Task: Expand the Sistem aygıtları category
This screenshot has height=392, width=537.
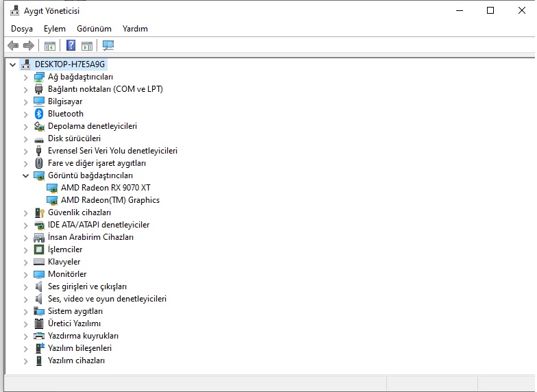Action: pyautogui.click(x=26, y=312)
